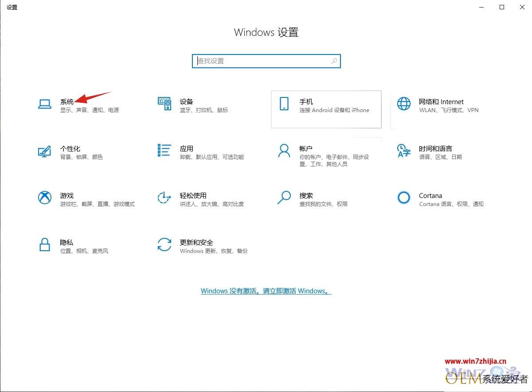Open the 网络和 Internet globe icon
This screenshot has height=392, width=532.
coord(404,104)
